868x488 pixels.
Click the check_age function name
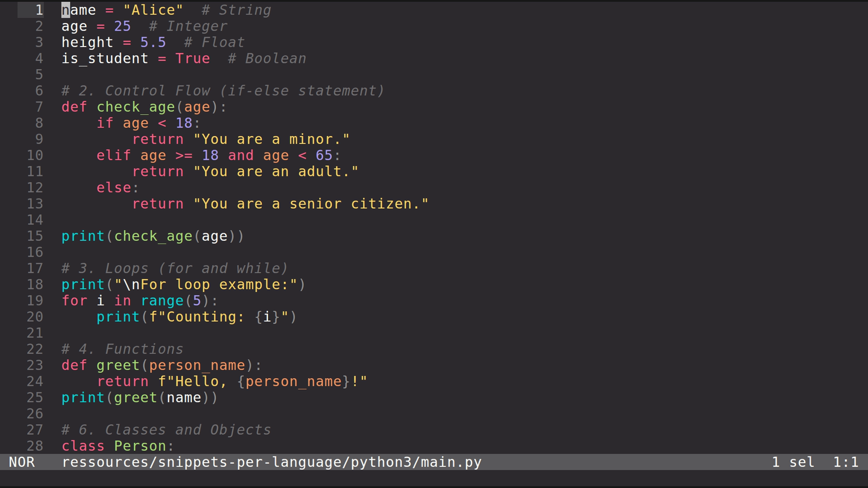pyautogui.click(x=136, y=107)
